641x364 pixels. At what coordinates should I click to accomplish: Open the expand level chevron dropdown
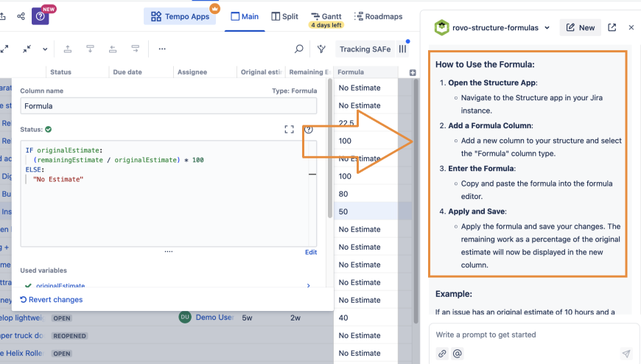click(x=45, y=49)
